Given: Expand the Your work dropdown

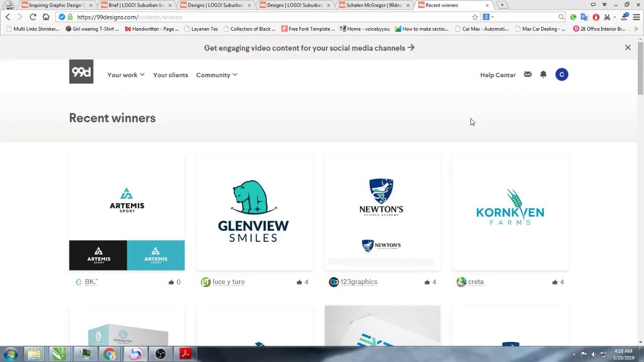Looking at the screenshot, I should coord(126,75).
